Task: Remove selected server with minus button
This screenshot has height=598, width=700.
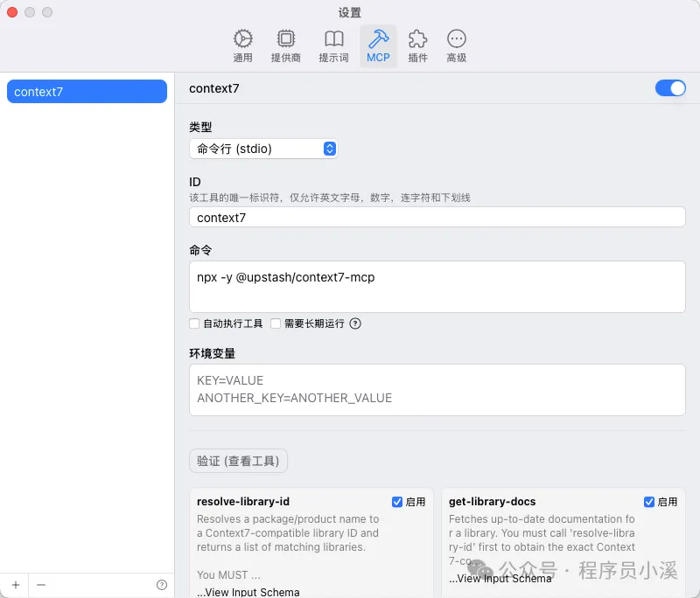Action: 41,585
